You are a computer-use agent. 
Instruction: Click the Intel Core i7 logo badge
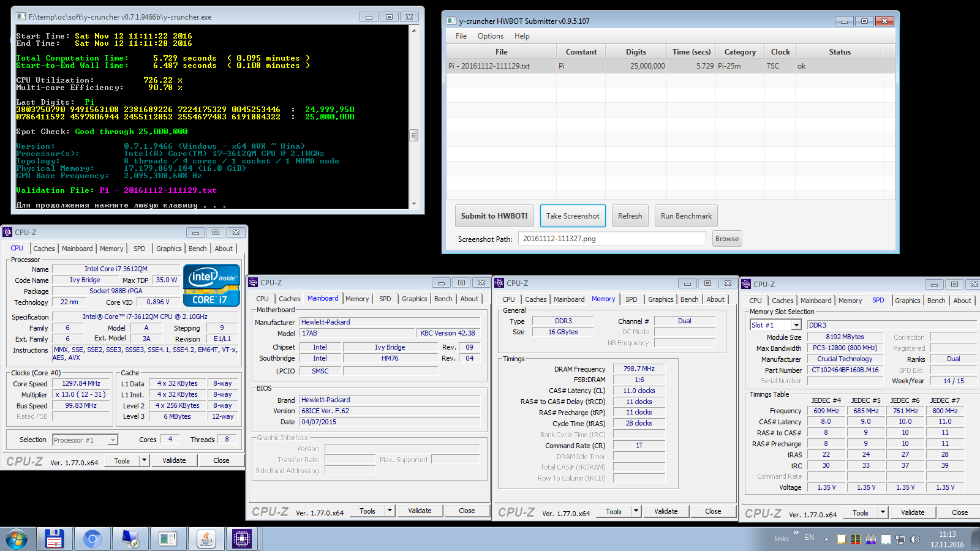click(x=211, y=285)
